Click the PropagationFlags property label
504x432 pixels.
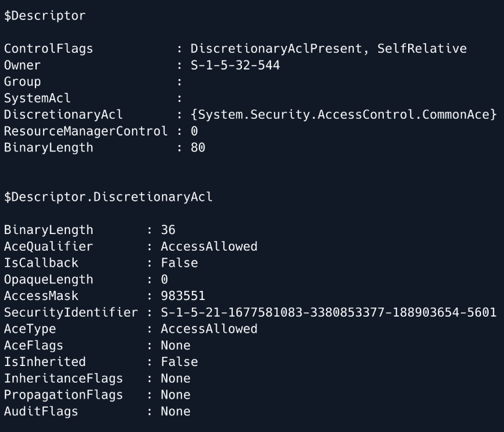63,395
